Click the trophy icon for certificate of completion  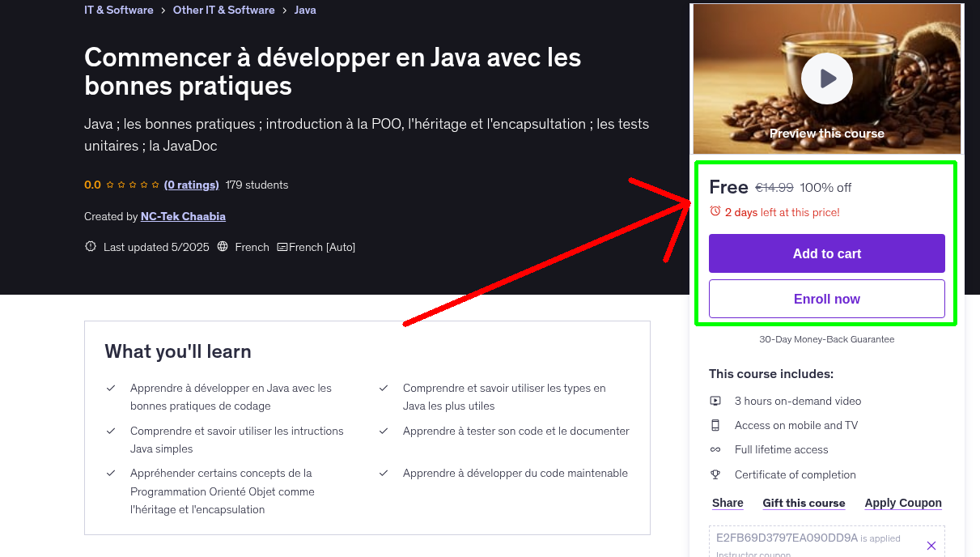pyautogui.click(x=716, y=474)
